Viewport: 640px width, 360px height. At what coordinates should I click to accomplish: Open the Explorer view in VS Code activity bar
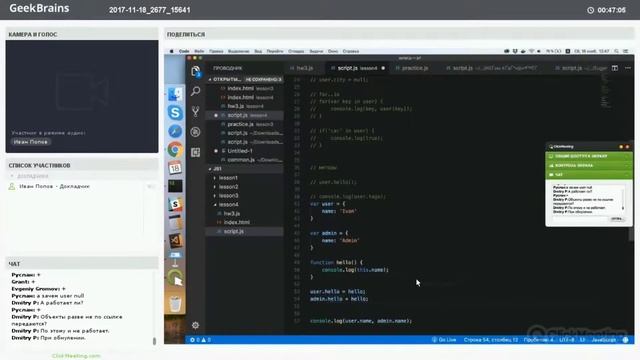click(x=196, y=71)
